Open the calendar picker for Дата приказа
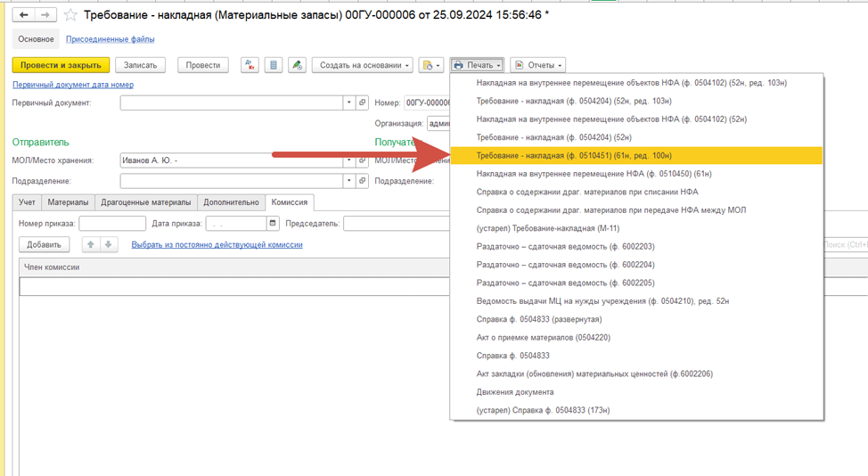The width and height of the screenshot is (868, 476). coord(273,223)
